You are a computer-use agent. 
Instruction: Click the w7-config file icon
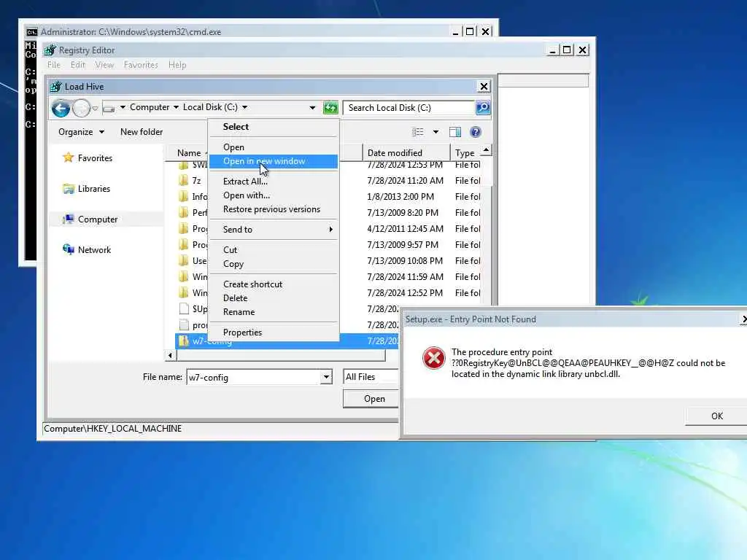[x=183, y=341]
